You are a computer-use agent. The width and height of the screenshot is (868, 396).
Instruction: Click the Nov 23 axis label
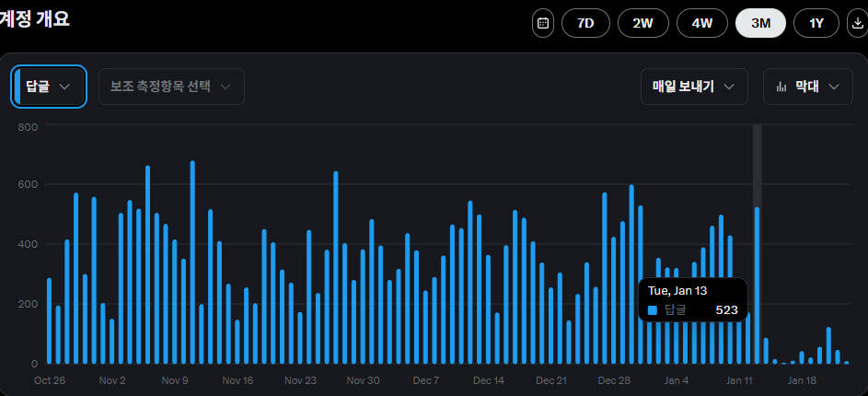(300, 380)
